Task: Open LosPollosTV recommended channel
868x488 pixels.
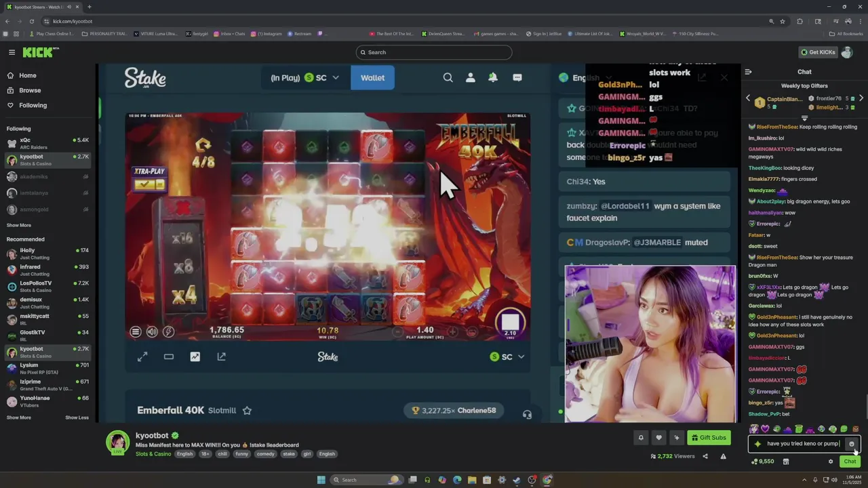Action: click(x=47, y=286)
